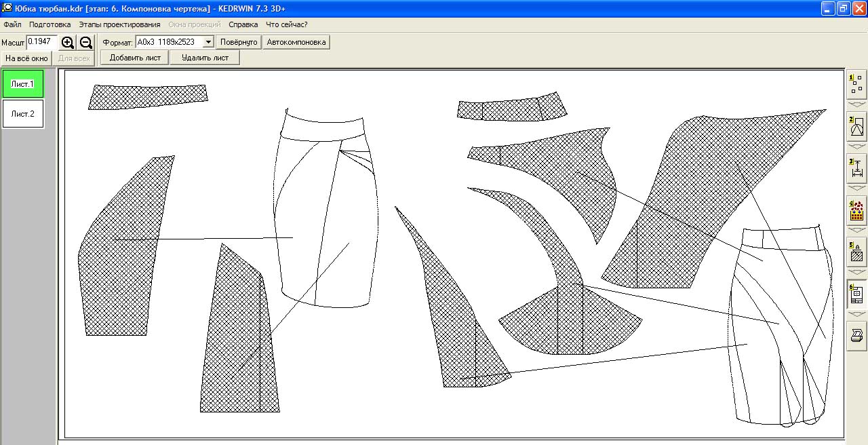Open the Подготовка menu
The width and height of the screenshot is (868, 445).
click(50, 24)
